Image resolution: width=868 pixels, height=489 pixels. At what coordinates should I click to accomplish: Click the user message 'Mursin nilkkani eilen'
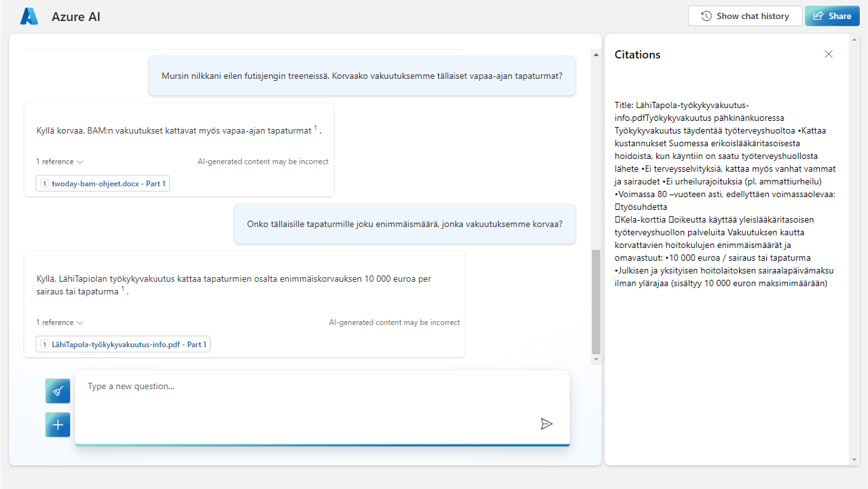362,75
